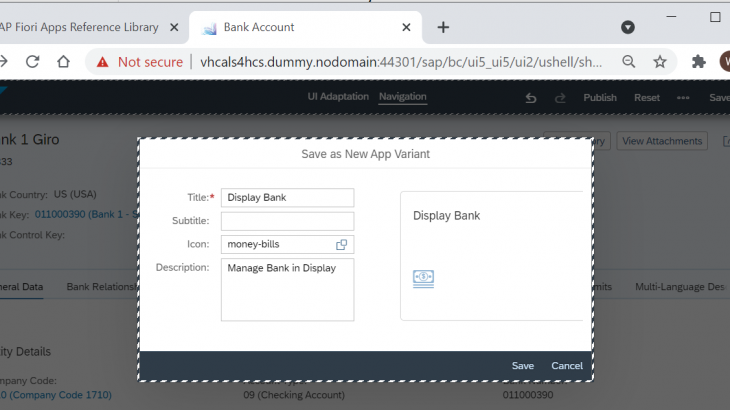730x410 pixels.
Task: Click Reset in the adaptation toolbar
Action: pyautogui.click(x=647, y=98)
